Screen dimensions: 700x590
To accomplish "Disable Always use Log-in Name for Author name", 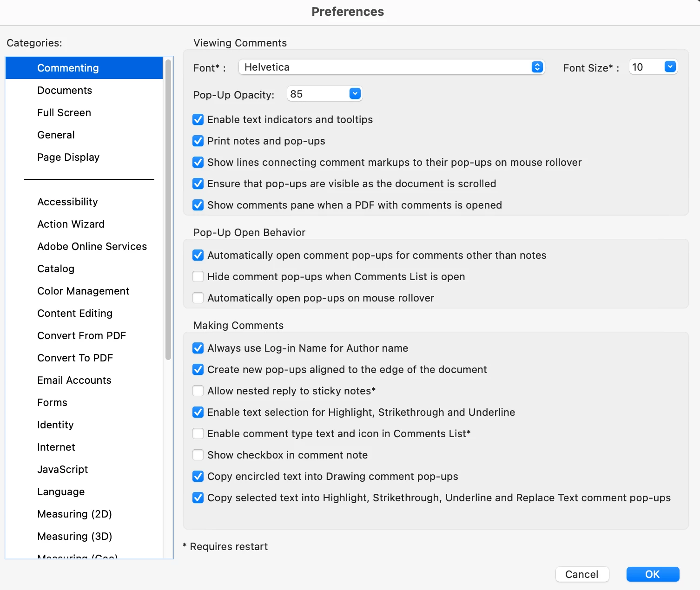I will [x=198, y=348].
